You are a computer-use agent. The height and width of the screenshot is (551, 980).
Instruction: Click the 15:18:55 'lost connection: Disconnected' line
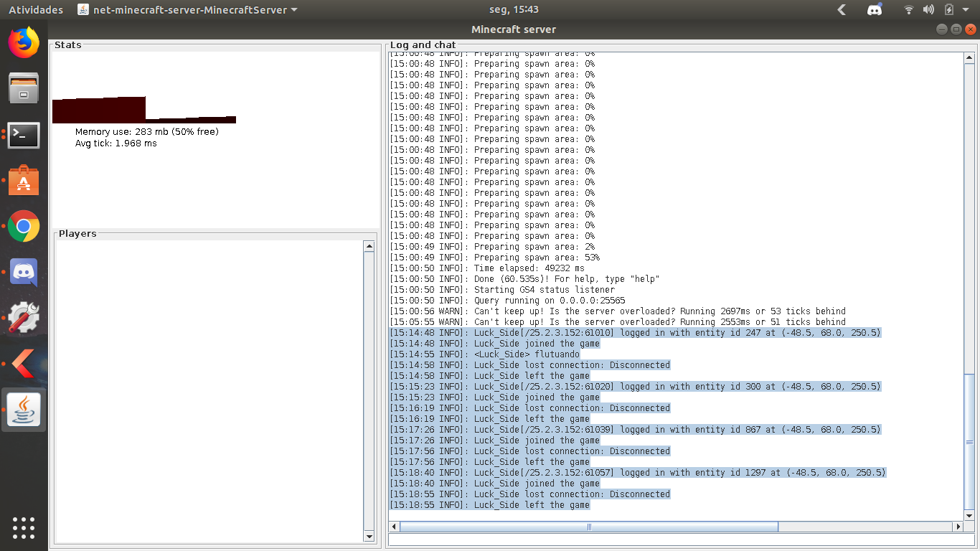pos(529,494)
